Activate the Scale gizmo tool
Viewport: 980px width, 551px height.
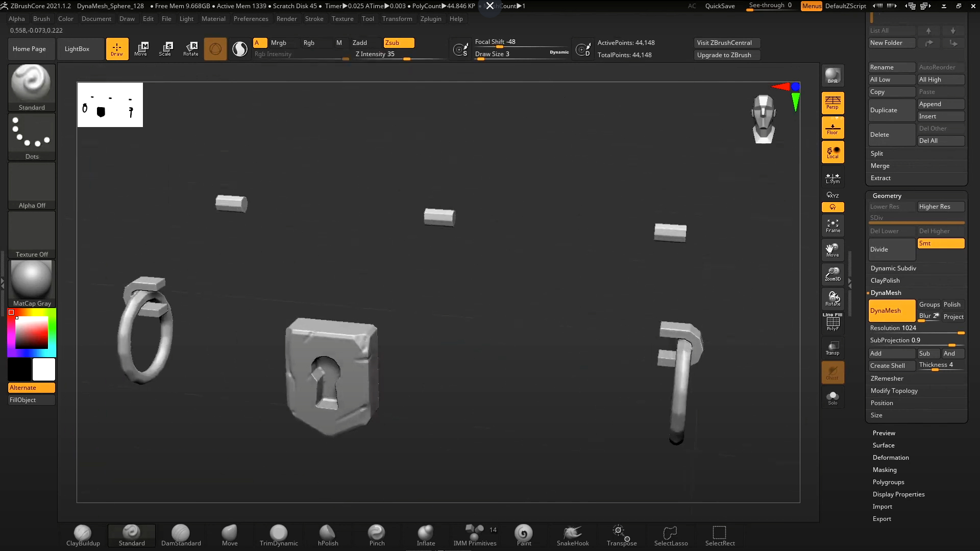(x=165, y=49)
